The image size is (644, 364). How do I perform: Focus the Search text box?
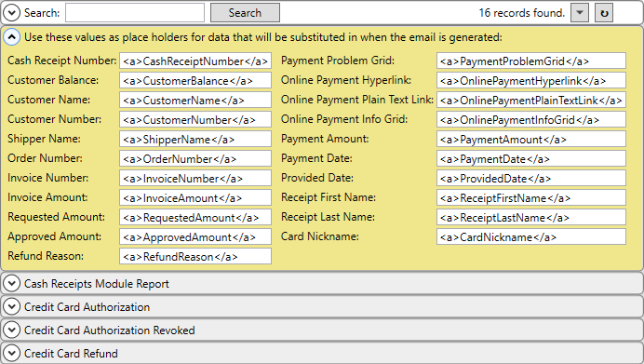[135, 13]
